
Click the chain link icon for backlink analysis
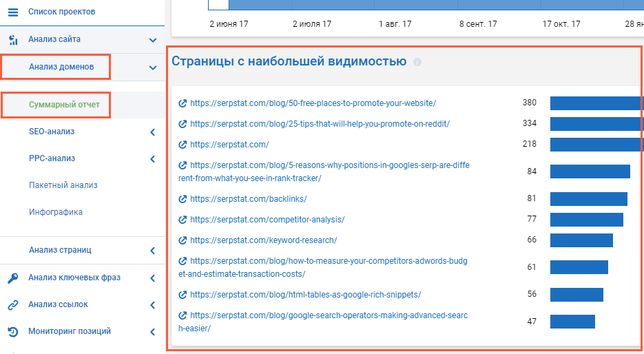(13, 304)
